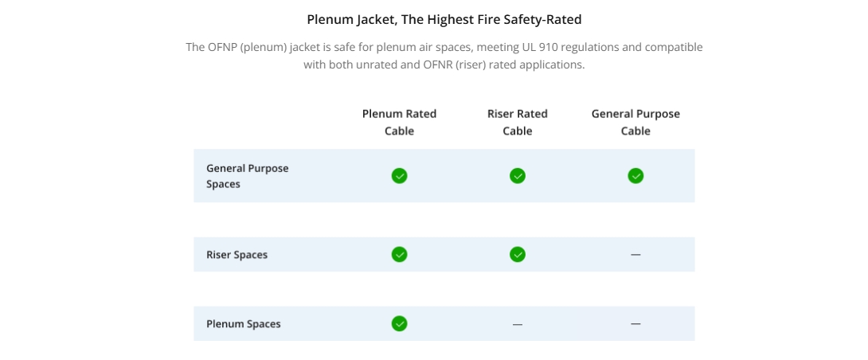Viewport: 868px width, 360px height.
Task: Click the Plenum Jacket heading
Action: (444, 20)
